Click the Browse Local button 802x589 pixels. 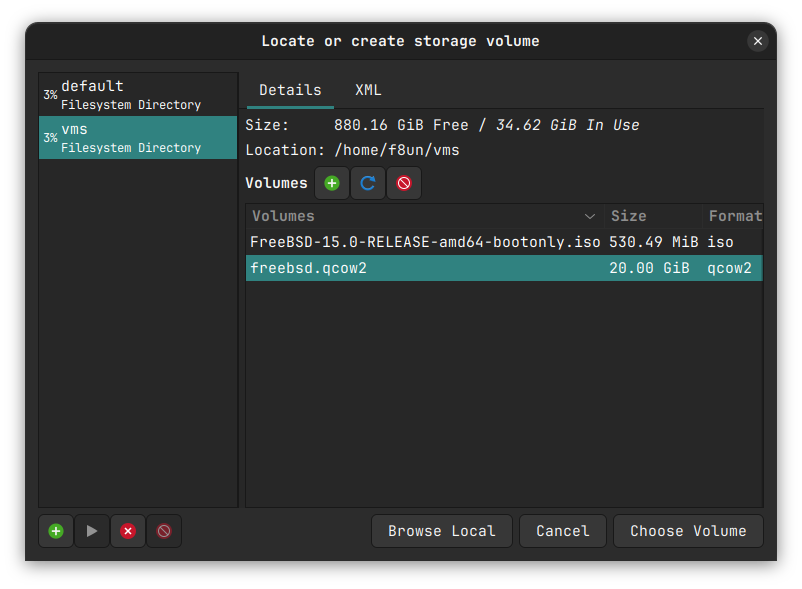(441, 531)
